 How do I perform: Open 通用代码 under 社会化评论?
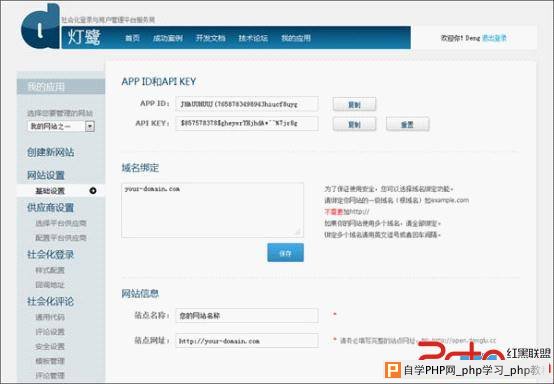coord(50,317)
